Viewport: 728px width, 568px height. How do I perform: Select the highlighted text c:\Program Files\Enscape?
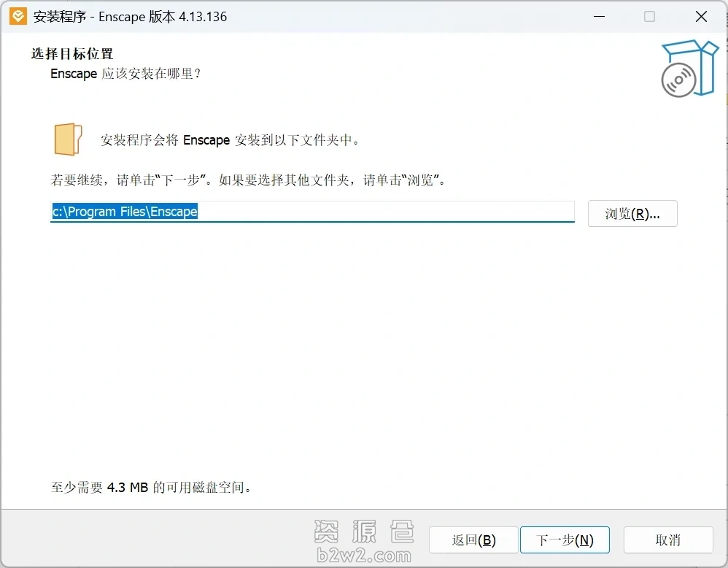coord(124,212)
